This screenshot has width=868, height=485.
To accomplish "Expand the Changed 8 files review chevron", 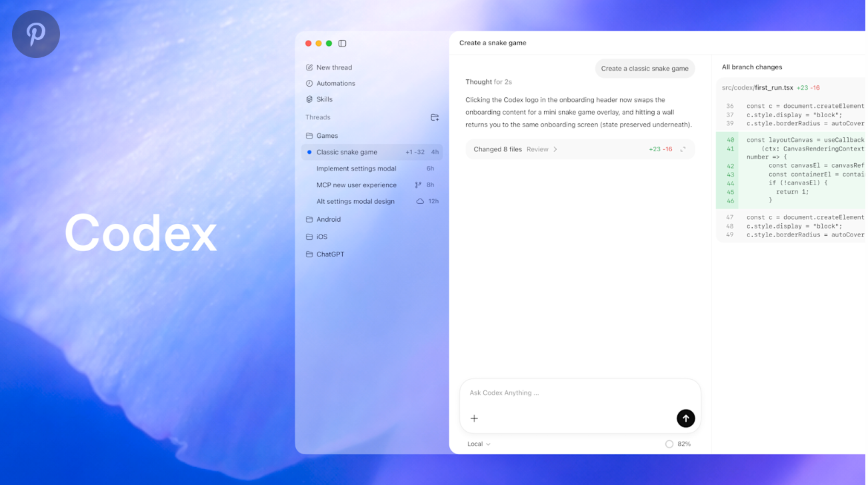I will pyautogui.click(x=555, y=149).
